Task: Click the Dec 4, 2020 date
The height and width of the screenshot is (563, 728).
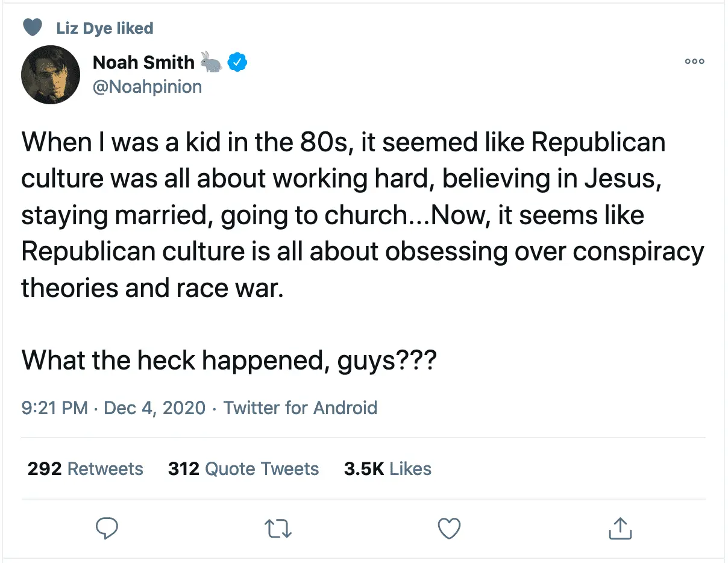Action: [x=155, y=408]
